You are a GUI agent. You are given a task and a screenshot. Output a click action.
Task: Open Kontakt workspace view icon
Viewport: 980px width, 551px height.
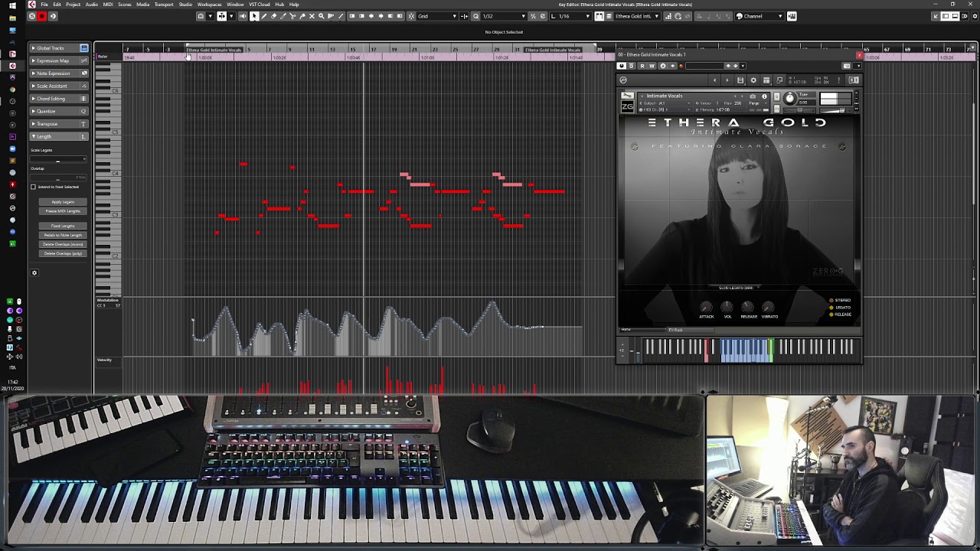point(766,80)
